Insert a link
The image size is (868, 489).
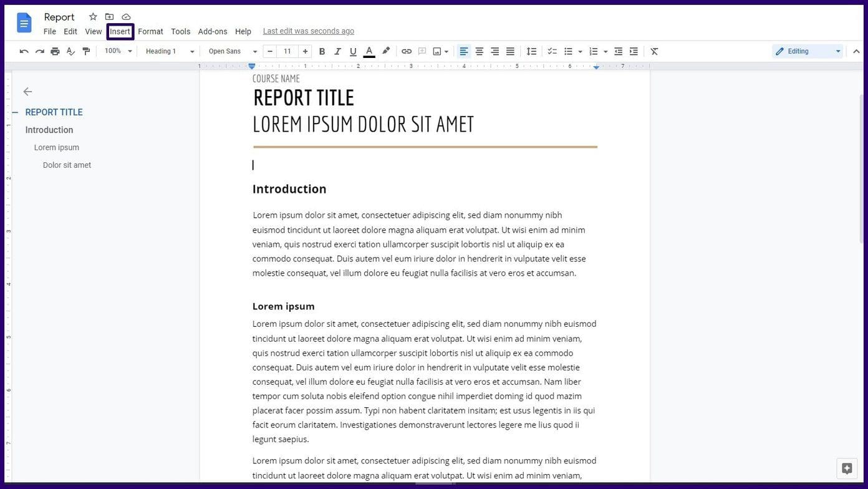pos(407,51)
